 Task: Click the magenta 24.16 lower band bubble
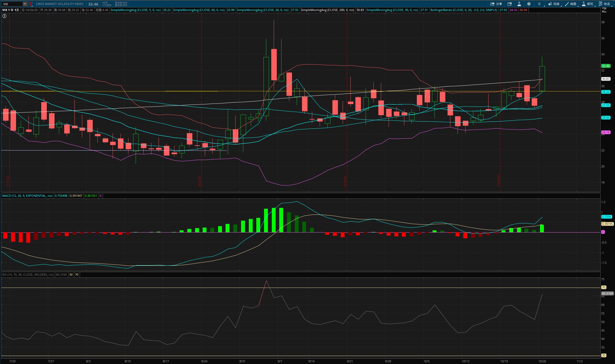[x=606, y=132]
